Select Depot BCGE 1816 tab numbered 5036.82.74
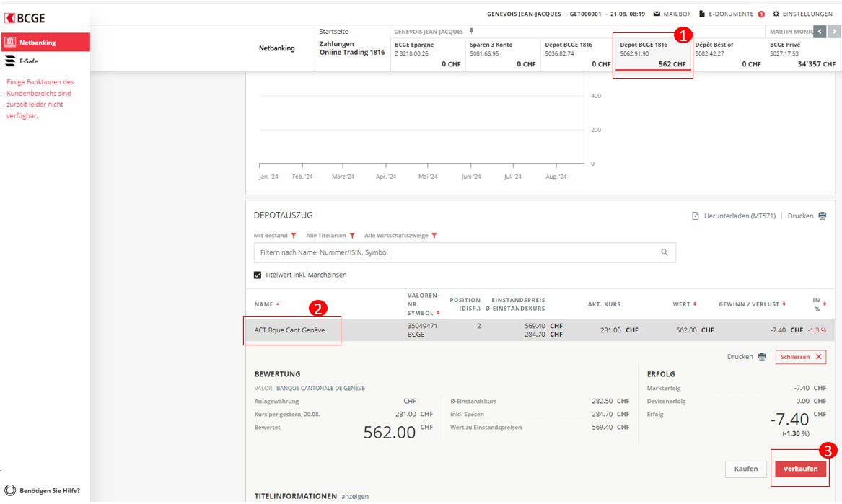The image size is (842, 504). (x=578, y=54)
